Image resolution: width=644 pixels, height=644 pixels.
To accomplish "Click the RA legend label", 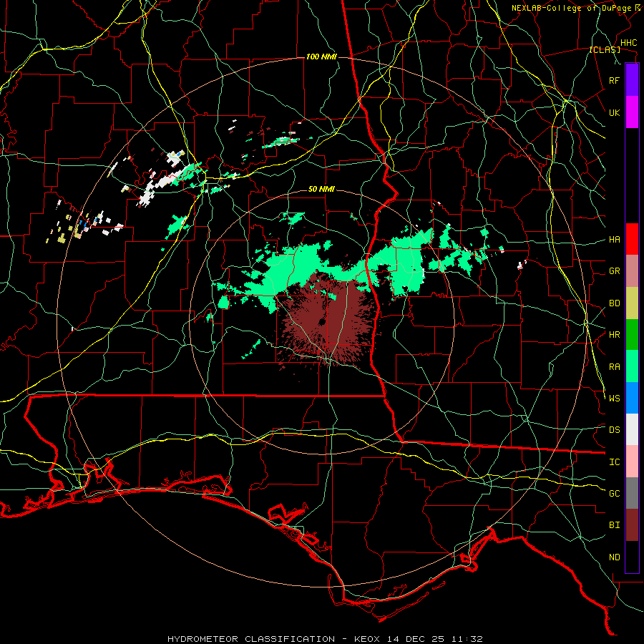I will (x=614, y=367).
